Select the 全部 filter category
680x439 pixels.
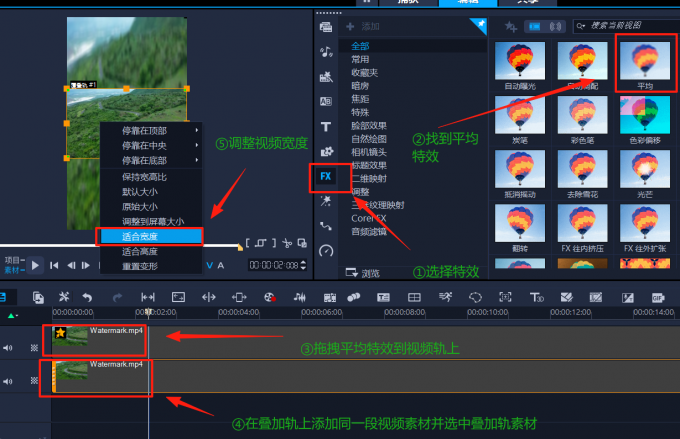360,46
